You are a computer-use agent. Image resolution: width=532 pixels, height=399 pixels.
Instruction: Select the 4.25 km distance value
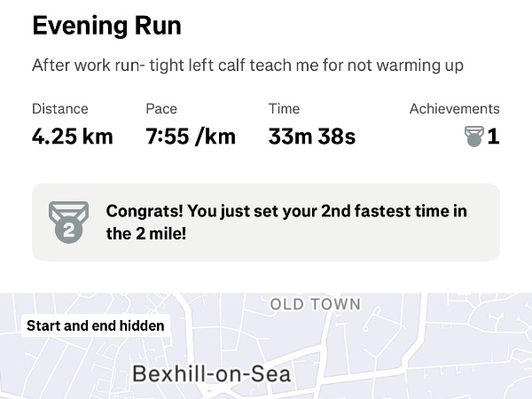pos(72,137)
